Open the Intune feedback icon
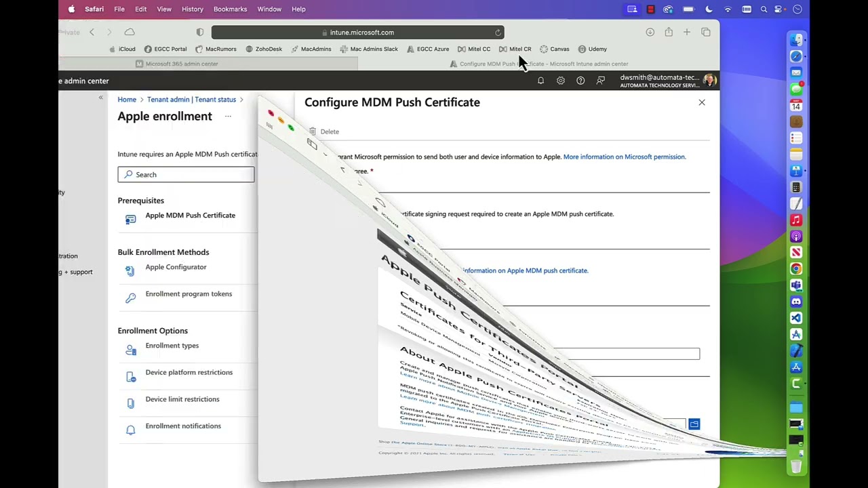The height and width of the screenshot is (488, 868). pyautogui.click(x=601, y=81)
